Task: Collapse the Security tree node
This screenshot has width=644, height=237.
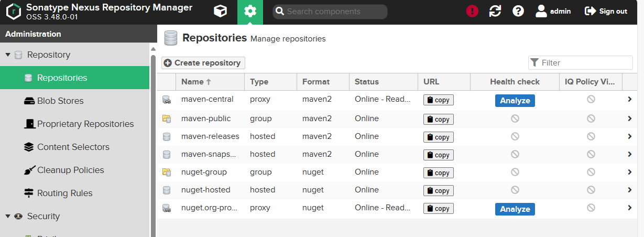Action: pos(8,217)
